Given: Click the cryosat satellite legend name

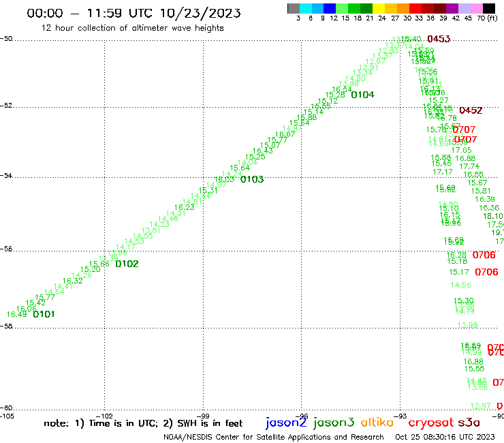Looking at the screenshot, I should click(430, 423).
